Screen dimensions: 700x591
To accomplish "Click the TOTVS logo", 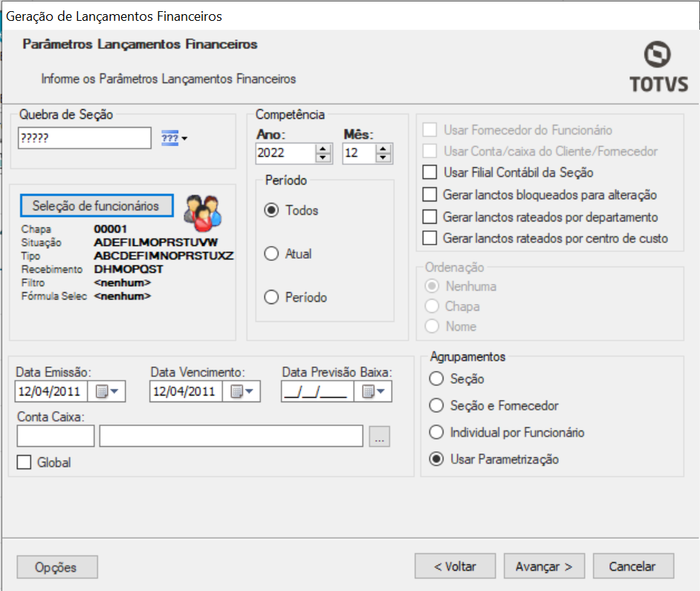I will click(658, 67).
